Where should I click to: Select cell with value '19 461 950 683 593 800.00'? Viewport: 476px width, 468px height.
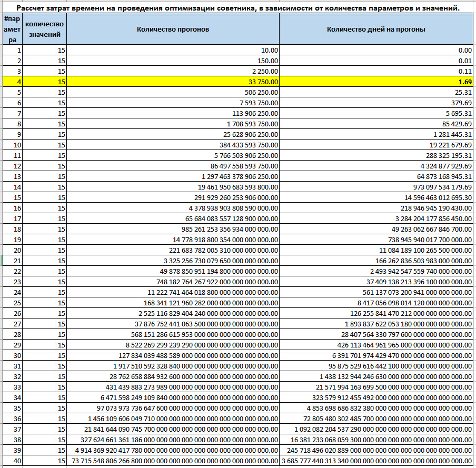173,187
